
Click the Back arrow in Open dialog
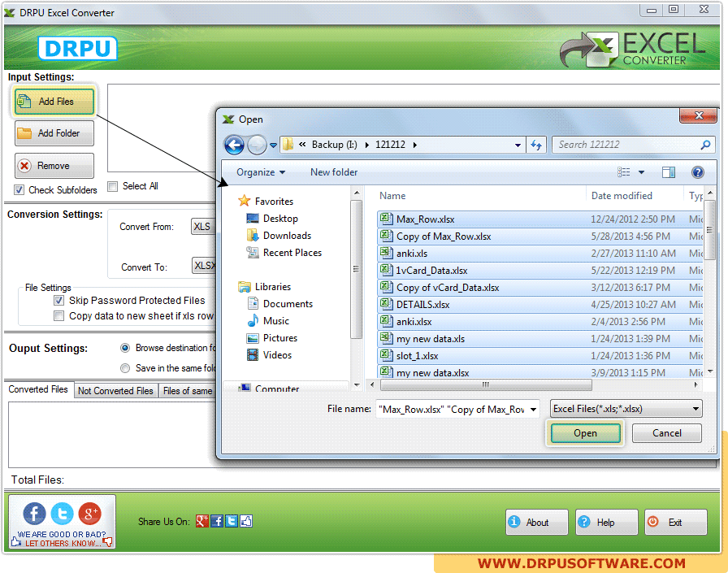[235, 145]
